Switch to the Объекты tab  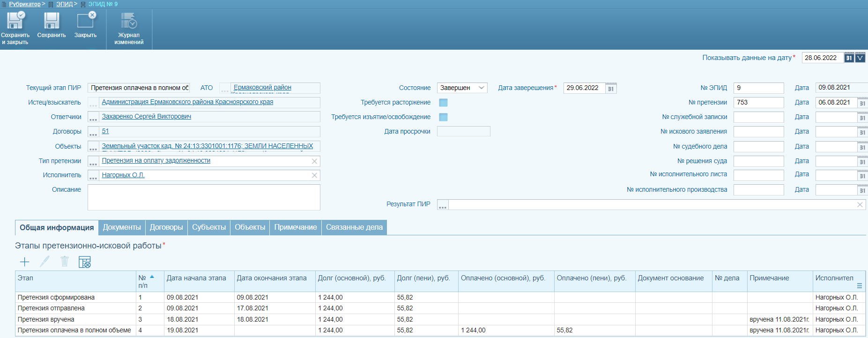pos(250,227)
